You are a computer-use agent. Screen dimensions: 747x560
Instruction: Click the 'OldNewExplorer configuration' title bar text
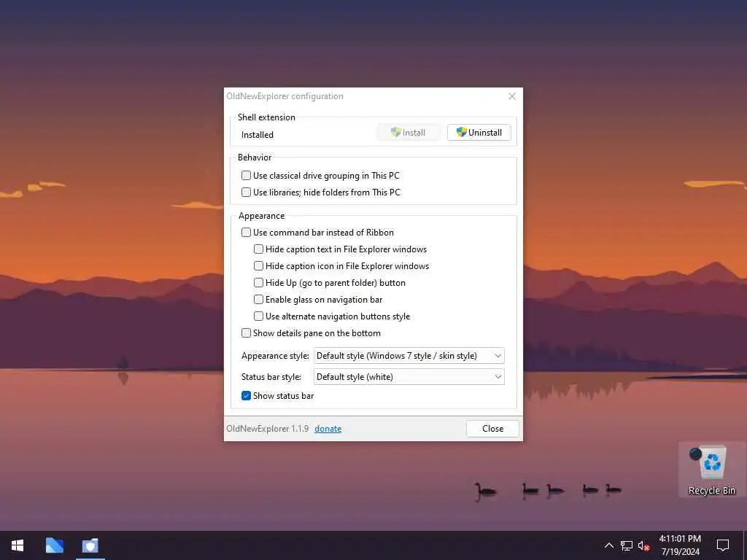click(x=285, y=96)
